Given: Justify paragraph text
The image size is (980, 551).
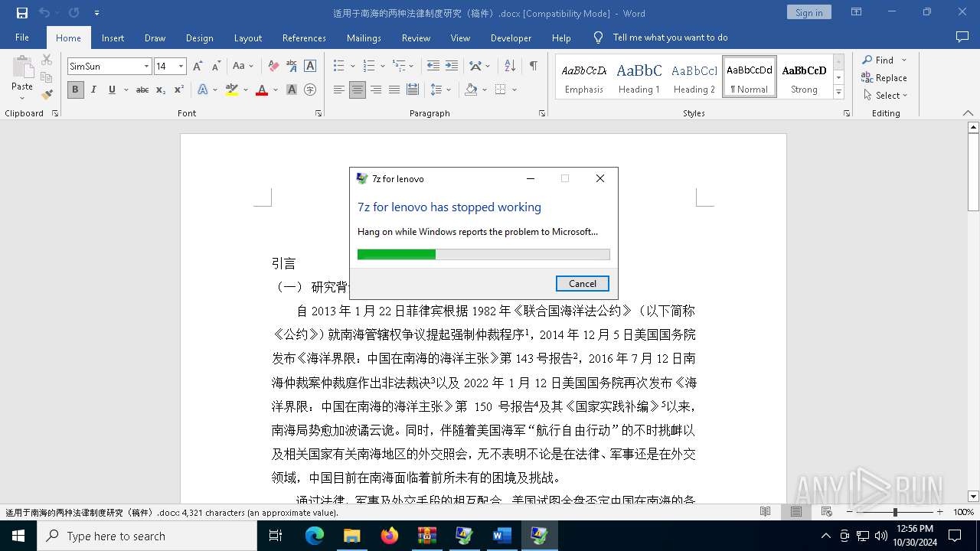Looking at the screenshot, I should coord(394,90).
